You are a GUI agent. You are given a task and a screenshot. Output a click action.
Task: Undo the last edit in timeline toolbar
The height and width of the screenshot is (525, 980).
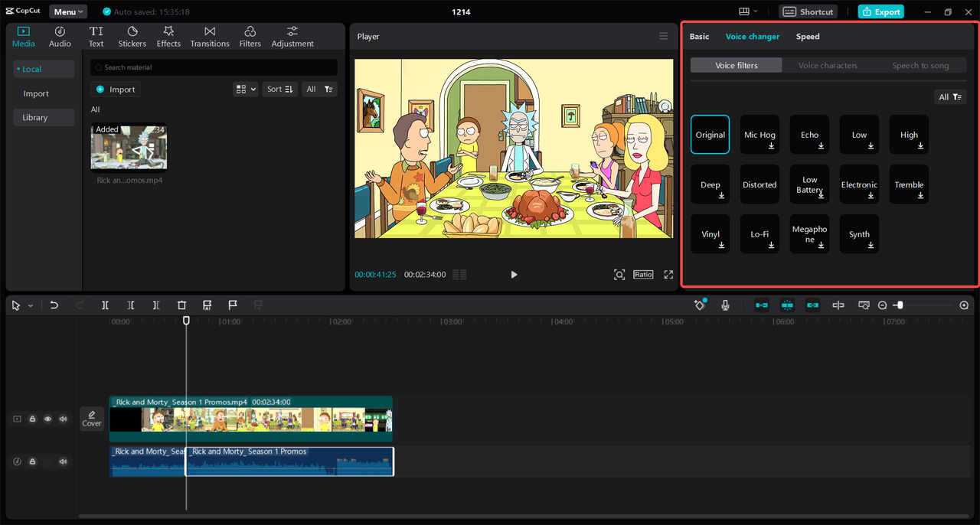pos(54,305)
